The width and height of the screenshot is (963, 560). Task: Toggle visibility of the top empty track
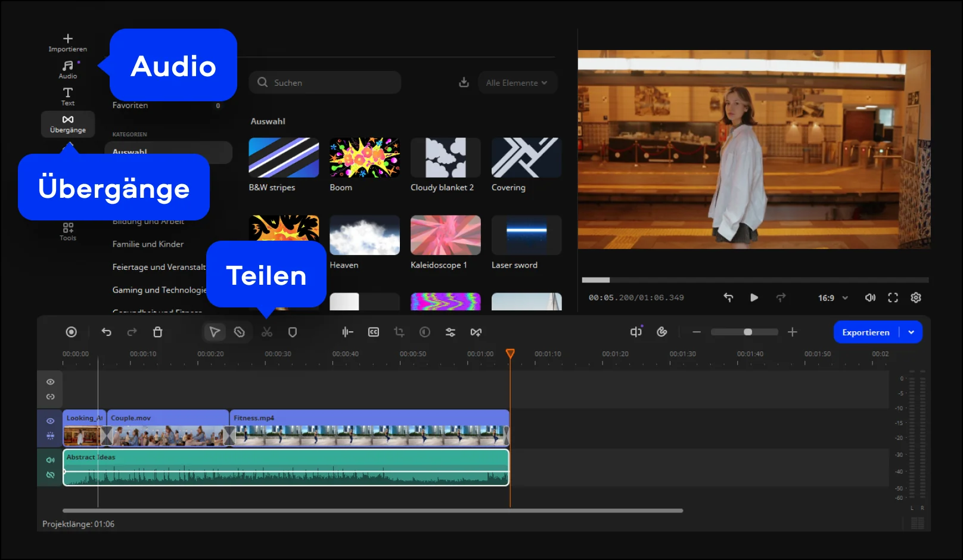[x=51, y=382]
